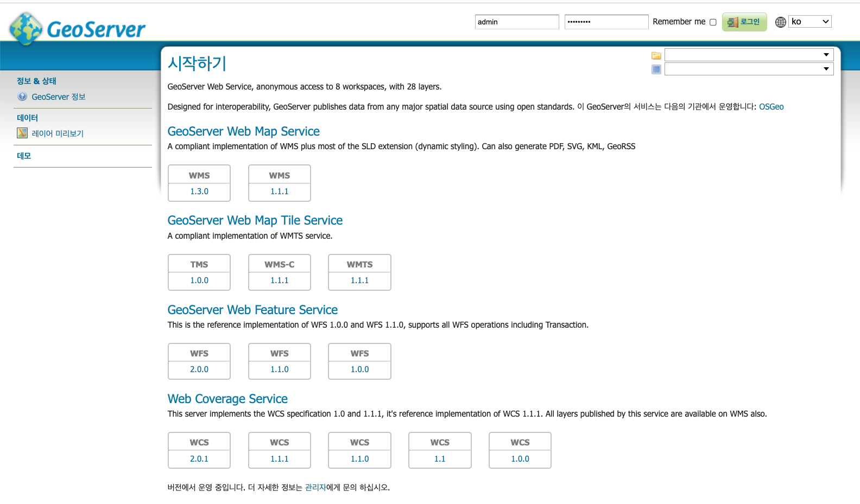Image resolution: width=860 pixels, height=504 pixels.
Task: Focus the password field
Action: [606, 22]
